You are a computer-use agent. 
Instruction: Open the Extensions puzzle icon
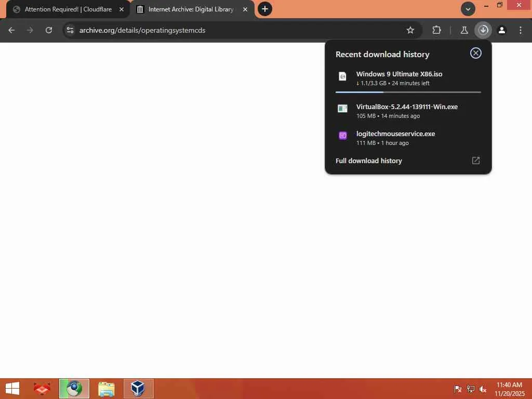[x=436, y=30]
